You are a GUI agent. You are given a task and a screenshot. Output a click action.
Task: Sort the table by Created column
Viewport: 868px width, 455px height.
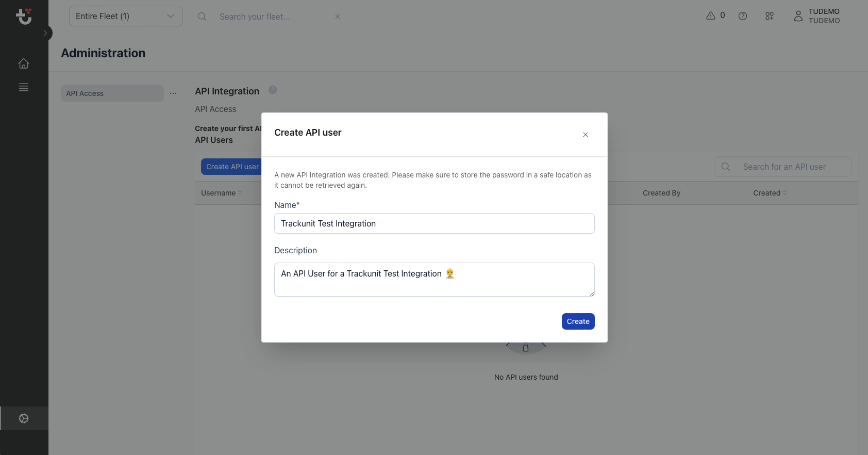pos(770,192)
